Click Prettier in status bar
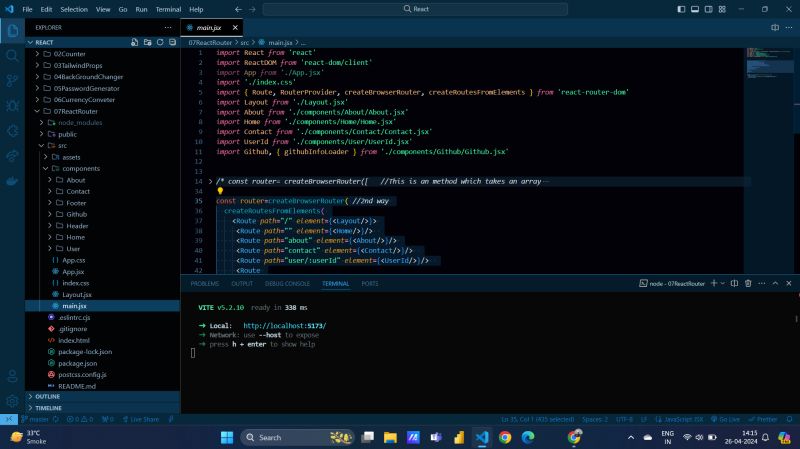Image resolution: width=800 pixels, height=449 pixels. (x=762, y=419)
